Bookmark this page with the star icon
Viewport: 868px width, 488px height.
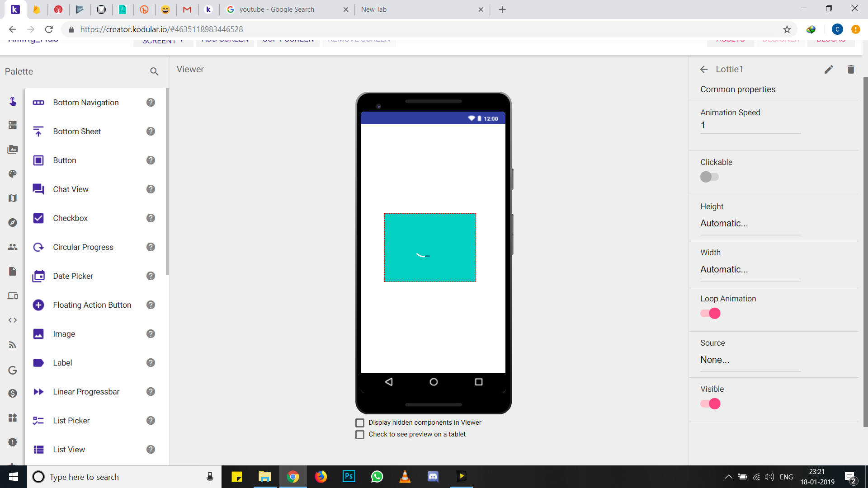click(x=787, y=29)
